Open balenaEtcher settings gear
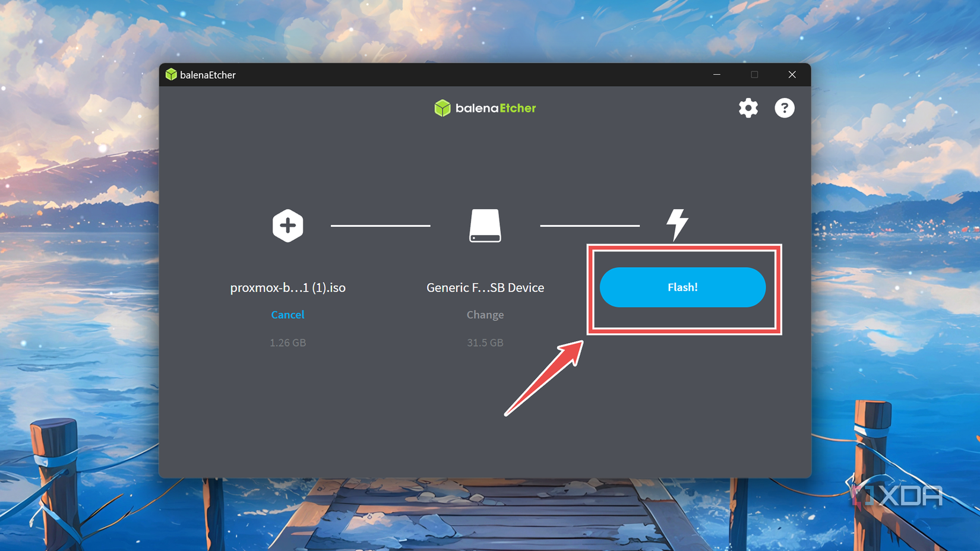Image resolution: width=980 pixels, height=551 pixels. (748, 108)
